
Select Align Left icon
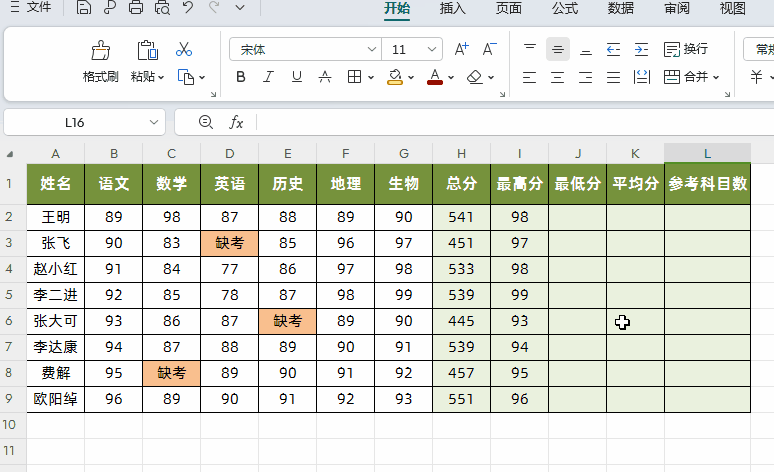tap(529, 77)
